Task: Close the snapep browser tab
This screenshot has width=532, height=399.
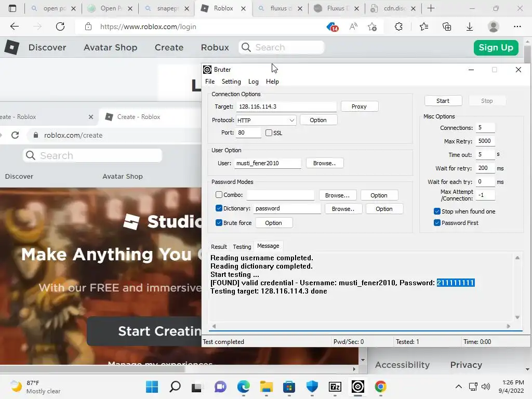Action: coord(187,9)
